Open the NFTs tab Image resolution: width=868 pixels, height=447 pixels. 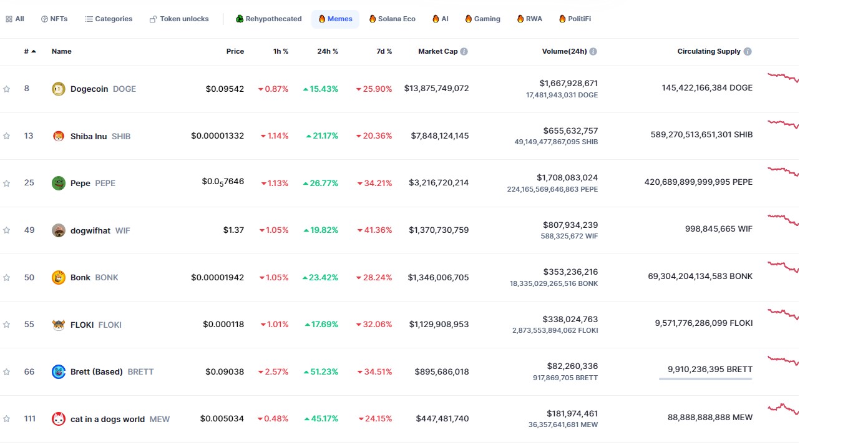click(54, 19)
